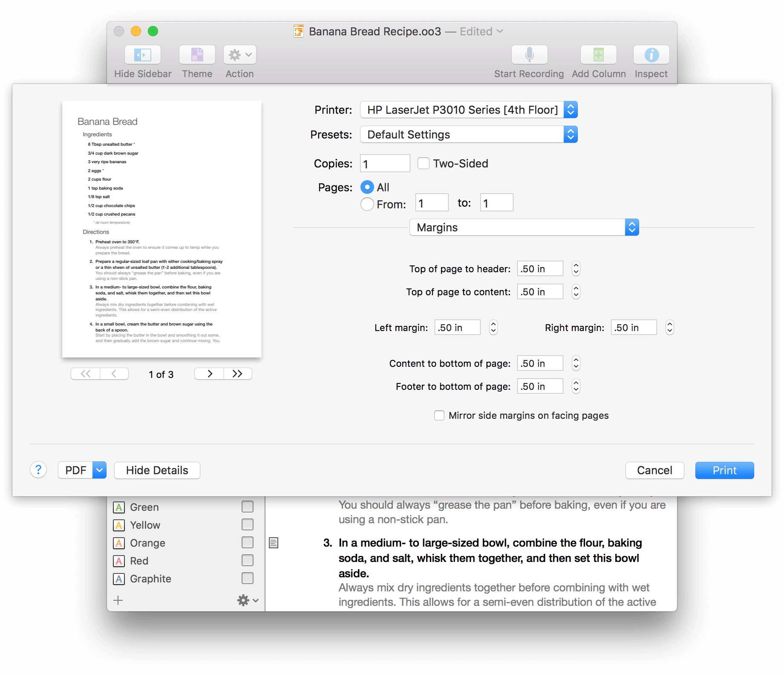Click the help question mark button

coord(38,470)
